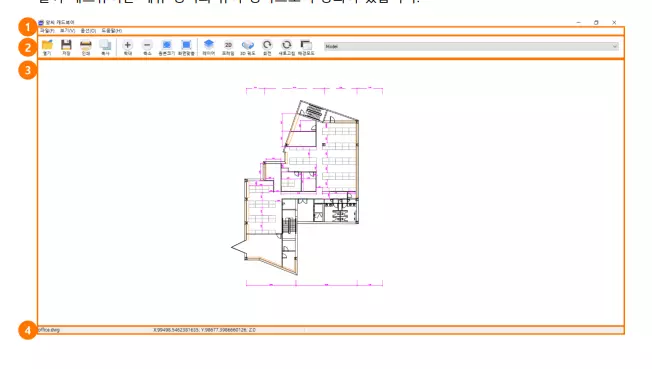
Task: Maximize the CAD viewer window
Action: (596, 22)
